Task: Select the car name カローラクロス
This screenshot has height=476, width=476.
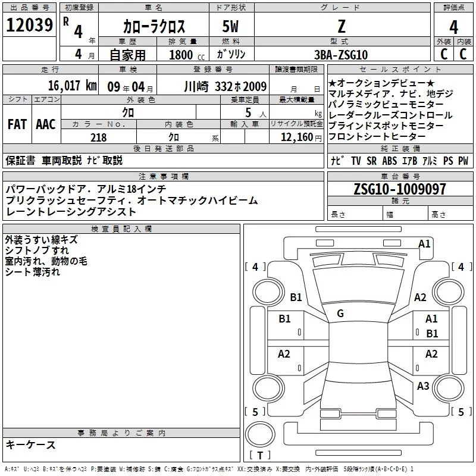Action: [154, 26]
